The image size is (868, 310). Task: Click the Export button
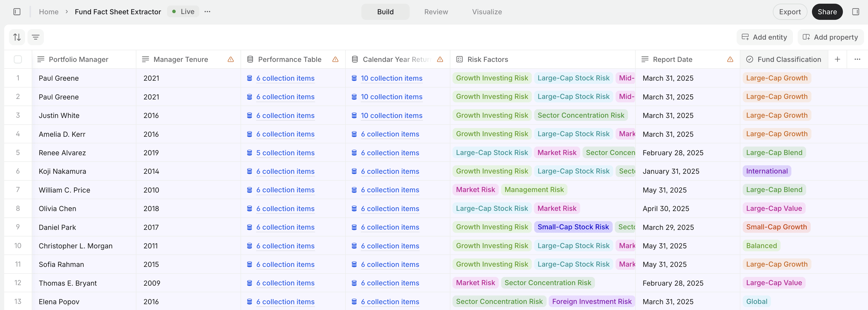[789, 12]
